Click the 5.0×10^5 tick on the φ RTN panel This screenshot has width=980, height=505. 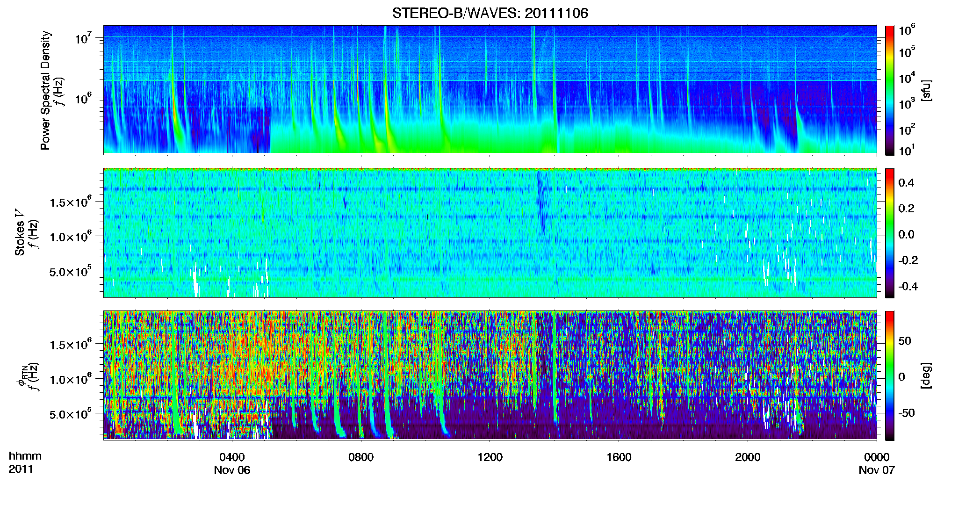71,414
